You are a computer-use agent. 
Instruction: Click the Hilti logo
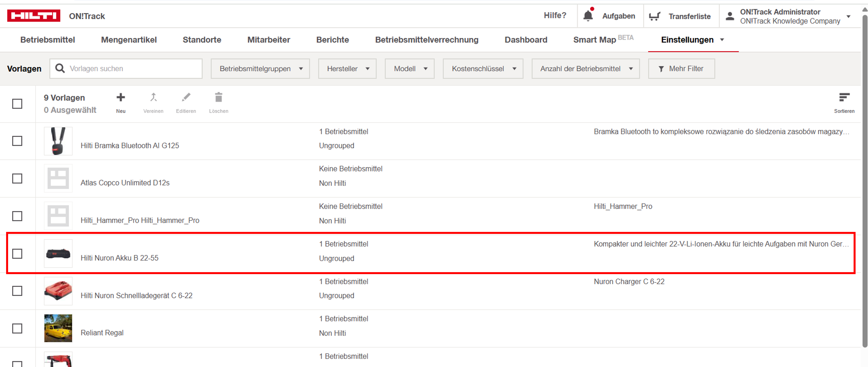(34, 16)
